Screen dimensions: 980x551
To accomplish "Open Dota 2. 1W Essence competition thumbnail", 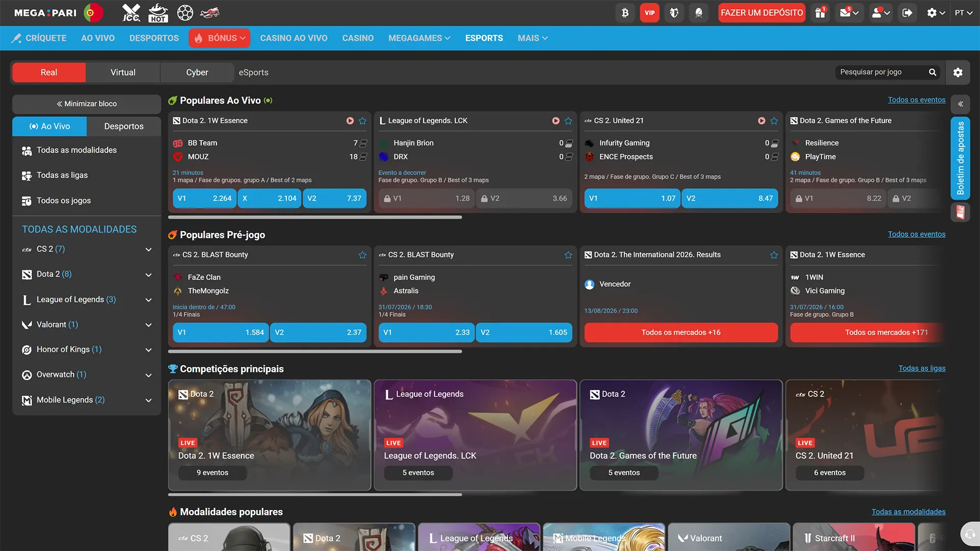I will (269, 435).
